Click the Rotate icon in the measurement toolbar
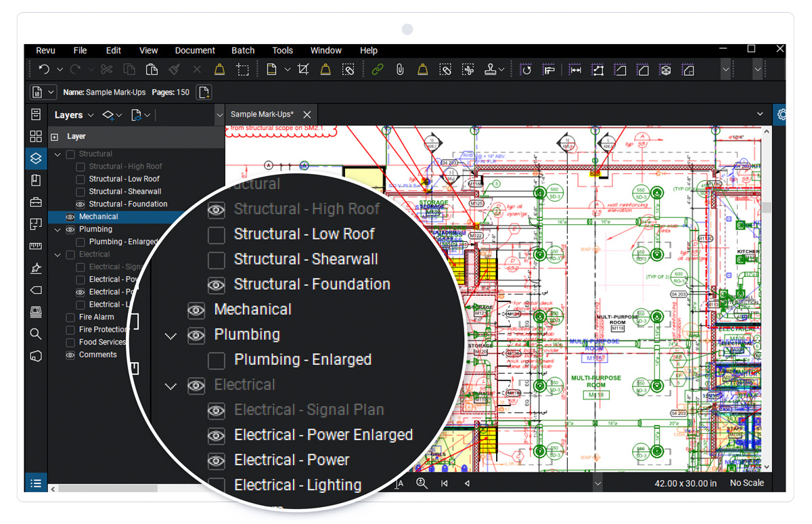812x524 pixels. pos(526,69)
